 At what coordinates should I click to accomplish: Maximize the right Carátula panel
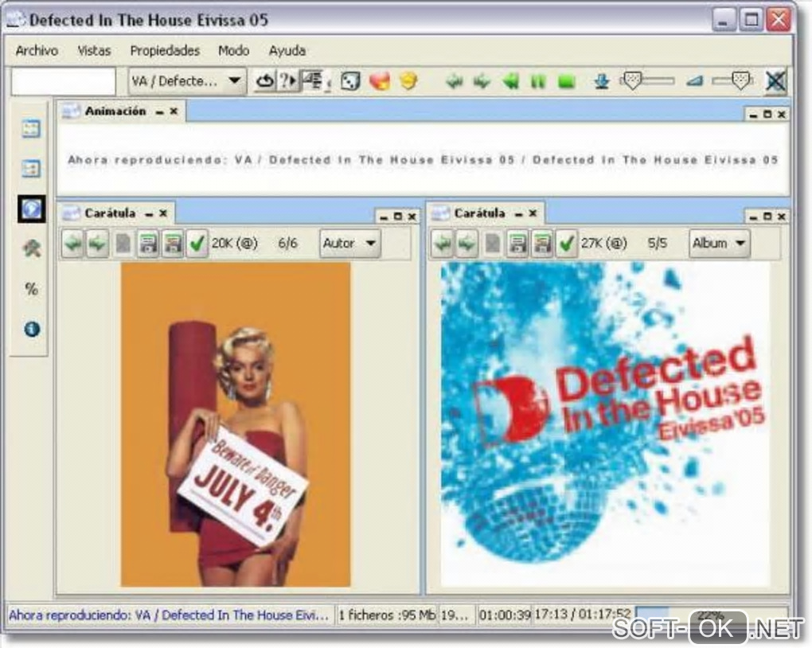click(767, 217)
